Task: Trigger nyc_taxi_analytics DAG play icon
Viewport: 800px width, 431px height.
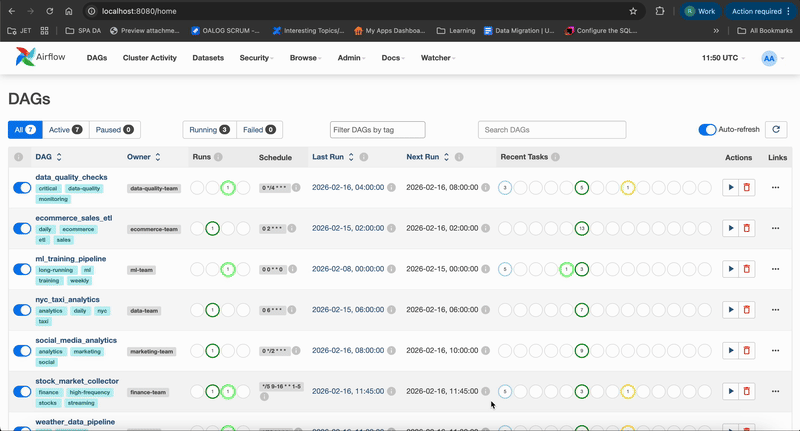Action: pos(731,310)
